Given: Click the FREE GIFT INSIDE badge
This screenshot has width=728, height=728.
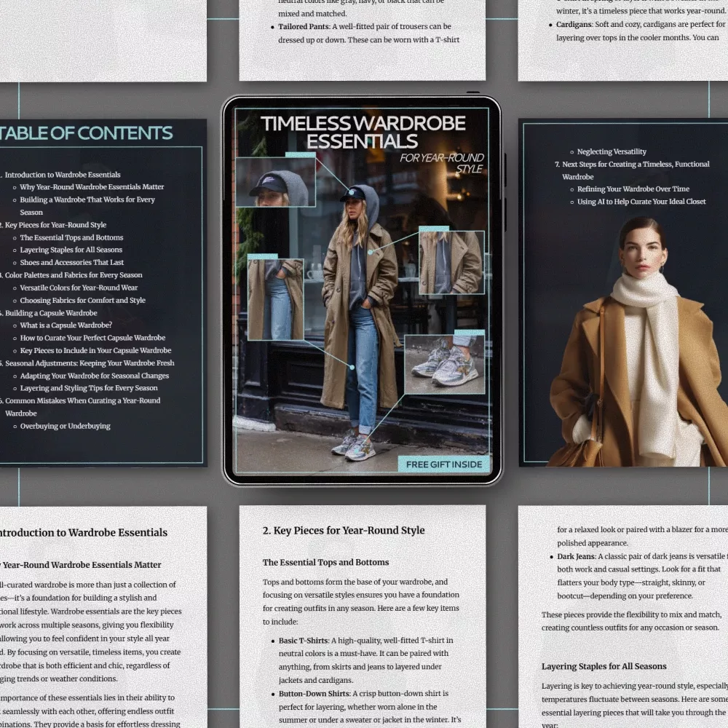Looking at the screenshot, I should click(x=443, y=464).
